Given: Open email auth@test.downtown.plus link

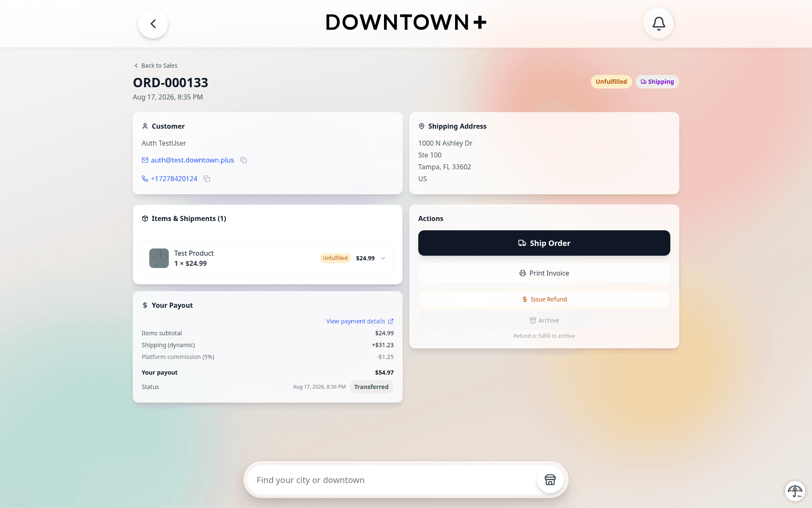Looking at the screenshot, I should 192,160.
